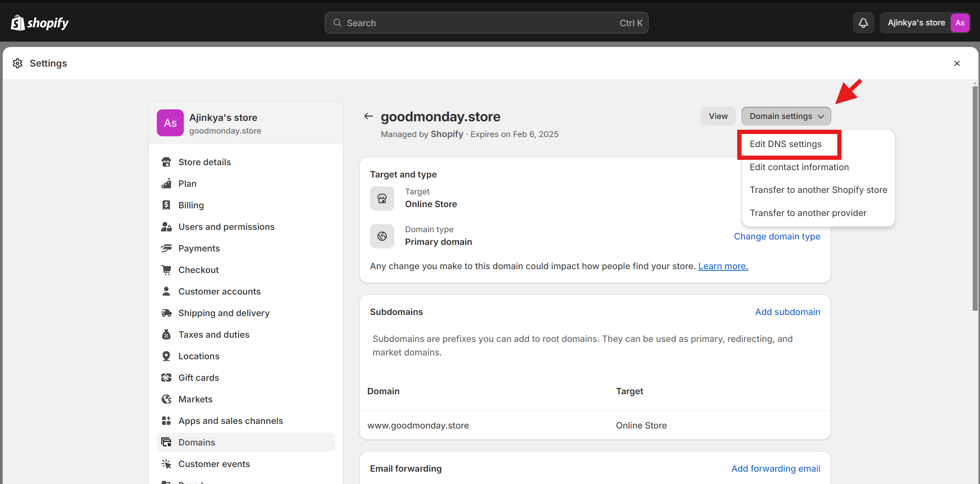
Task: Open Payments settings page
Action: 246,248
